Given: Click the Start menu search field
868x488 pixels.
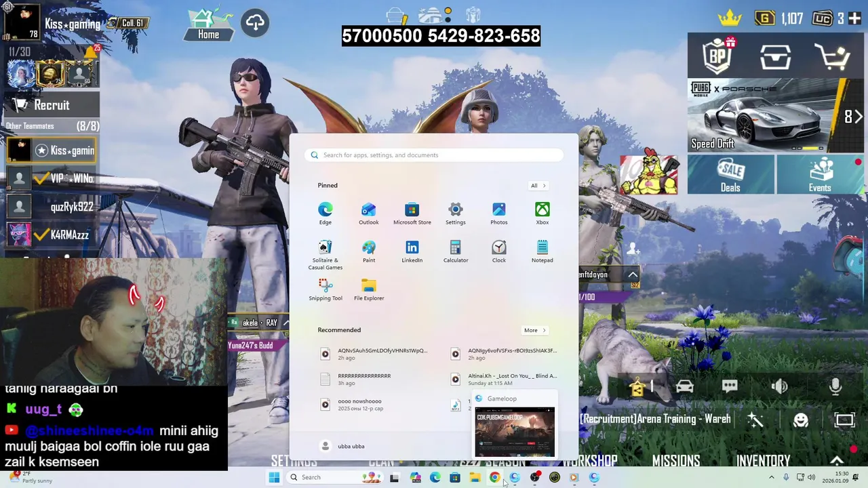Looking at the screenshot, I should (434, 155).
